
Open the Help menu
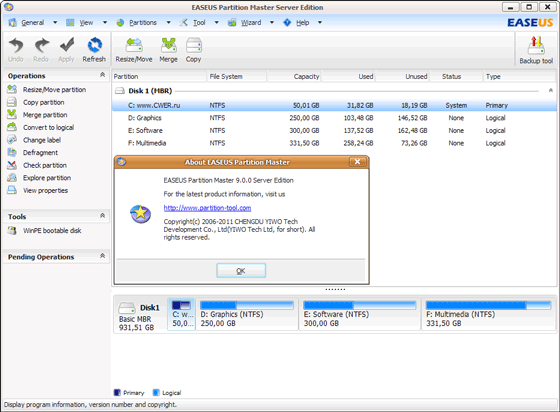click(x=302, y=22)
